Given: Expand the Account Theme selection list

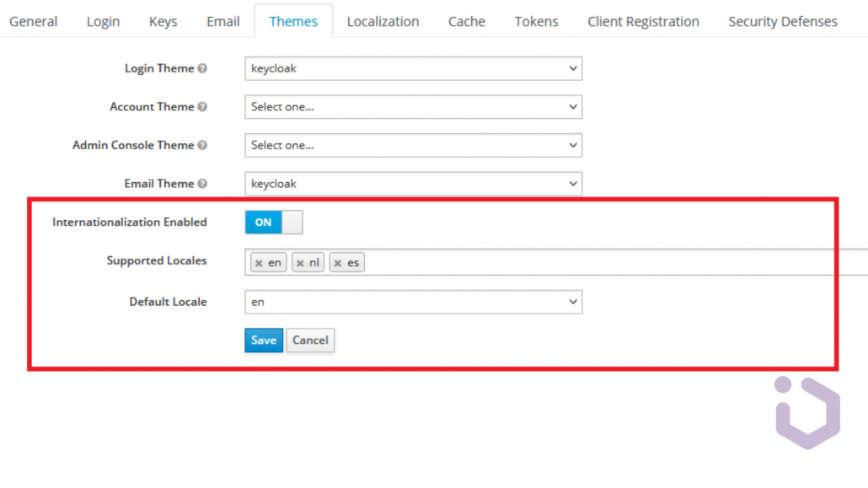Looking at the screenshot, I should [x=413, y=107].
